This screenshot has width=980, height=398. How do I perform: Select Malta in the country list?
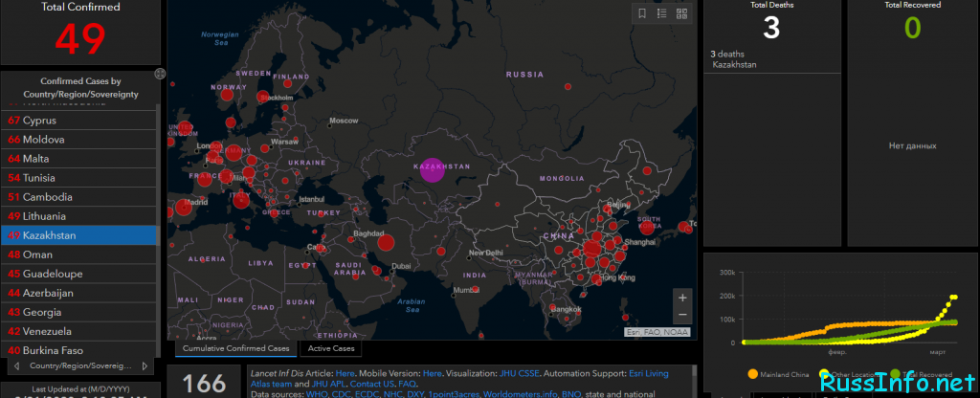click(78, 159)
